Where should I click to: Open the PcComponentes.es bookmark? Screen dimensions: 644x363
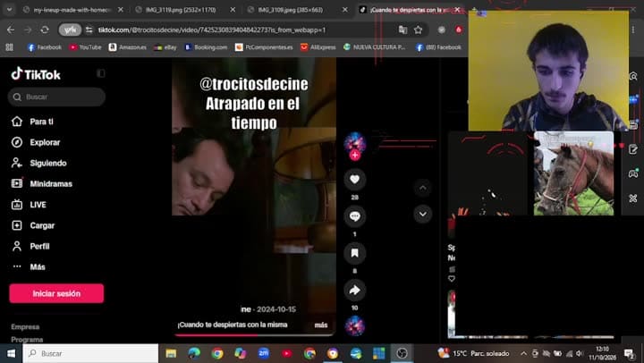tap(264, 47)
